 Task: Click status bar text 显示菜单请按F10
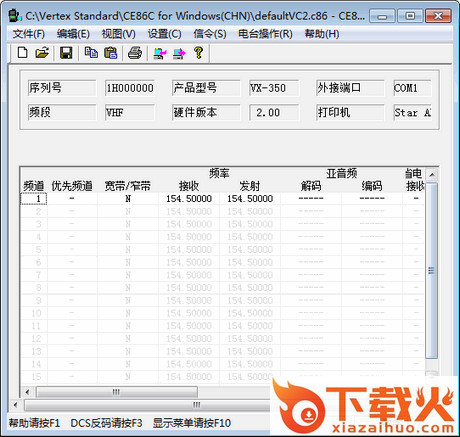pos(192,423)
